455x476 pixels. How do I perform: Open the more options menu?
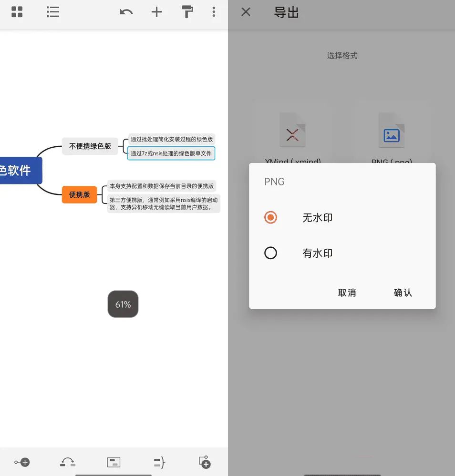pos(214,12)
